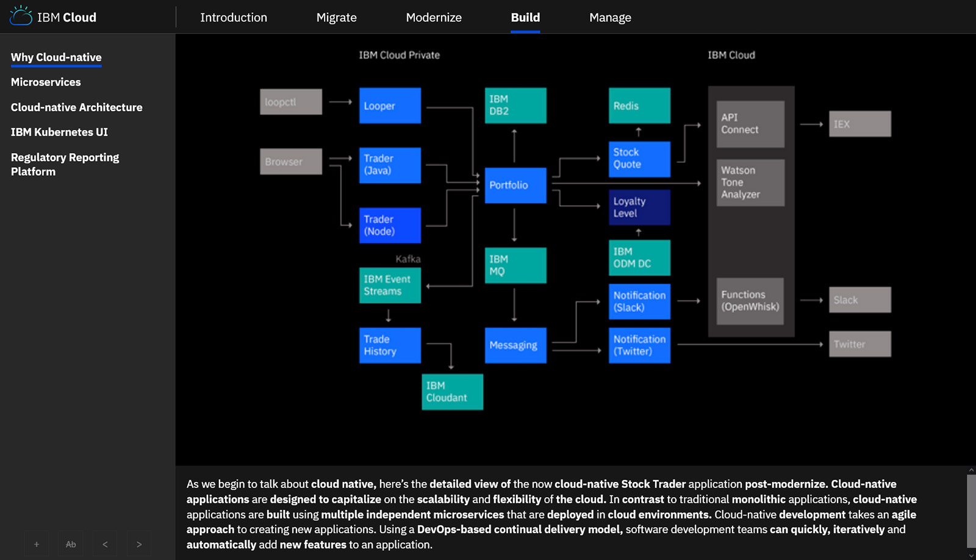Switch to the Manage tab
The width and height of the screenshot is (976, 560).
610,17
